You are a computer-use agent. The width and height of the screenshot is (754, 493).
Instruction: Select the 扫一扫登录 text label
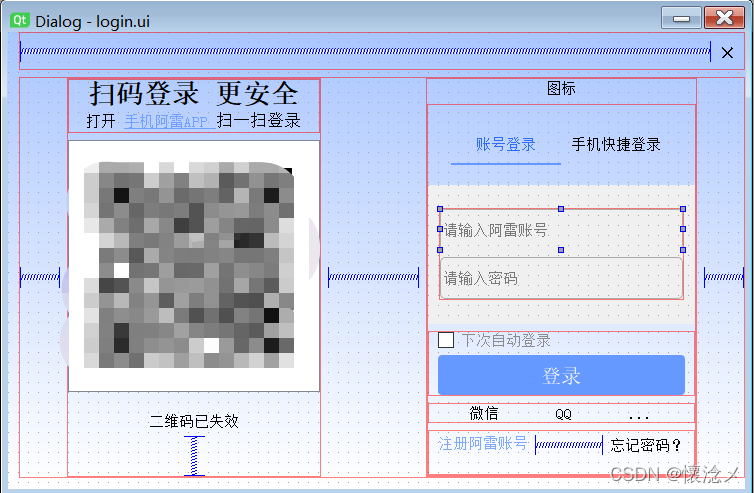[259, 120]
